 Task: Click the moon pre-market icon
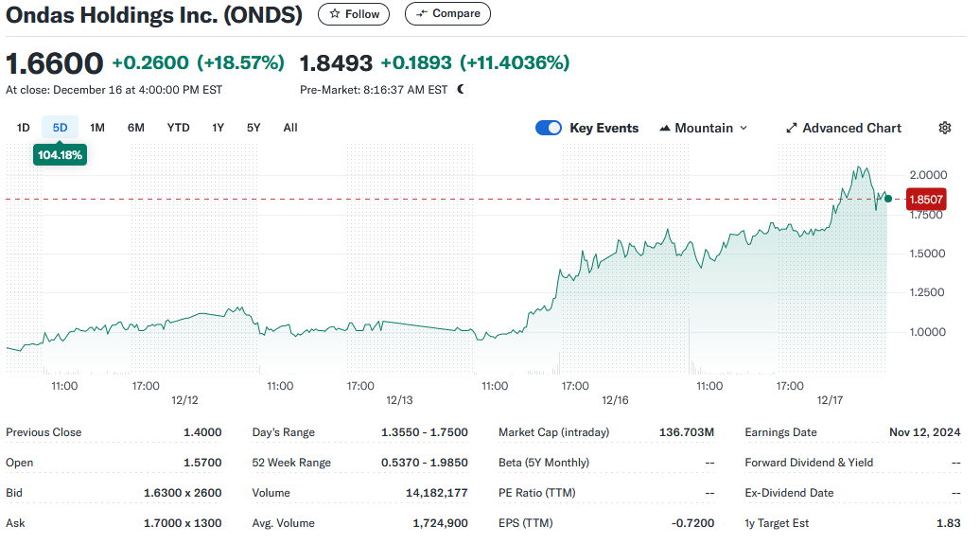pyautogui.click(x=461, y=90)
